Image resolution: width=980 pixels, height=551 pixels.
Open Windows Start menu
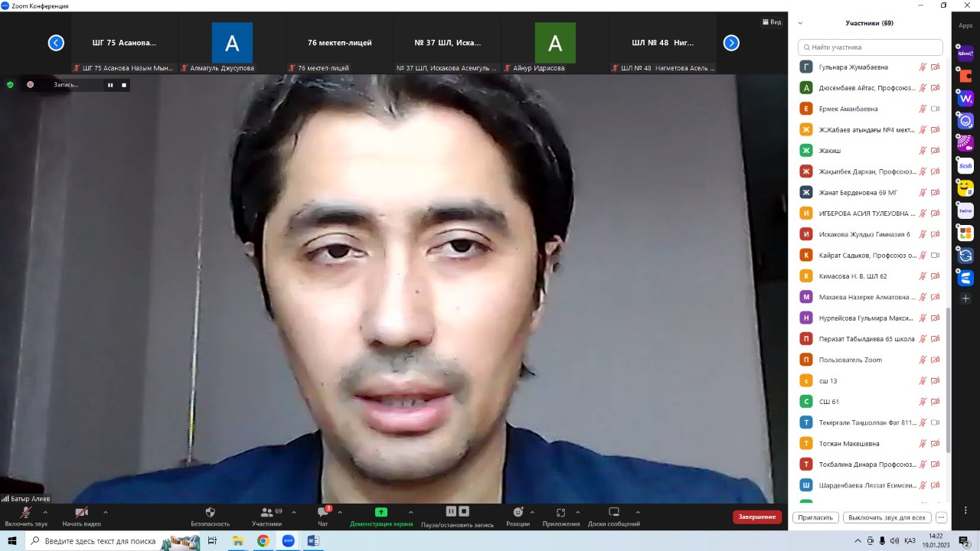pyautogui.click(x=12, y=541)
